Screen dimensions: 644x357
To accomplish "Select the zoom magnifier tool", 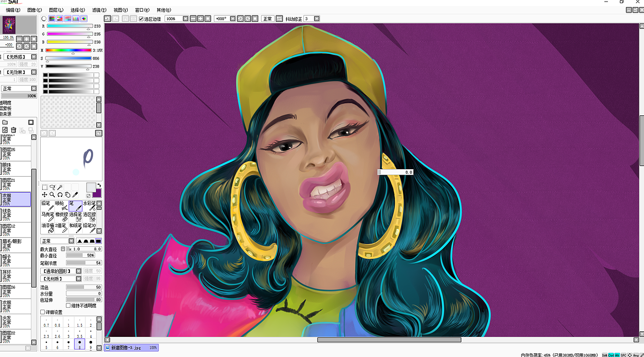I will 52,194.
